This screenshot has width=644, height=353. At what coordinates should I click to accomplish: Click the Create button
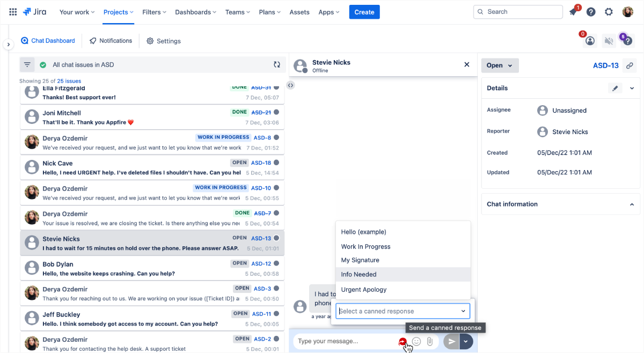coord(364,12)
